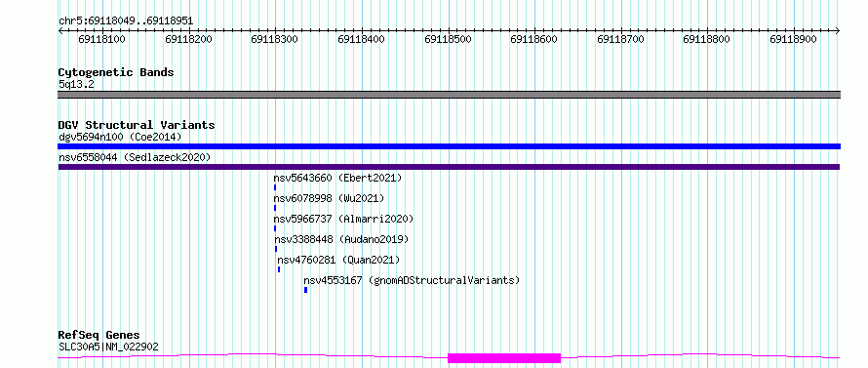Click the blue marker under nsv4760281

(279, 269)
